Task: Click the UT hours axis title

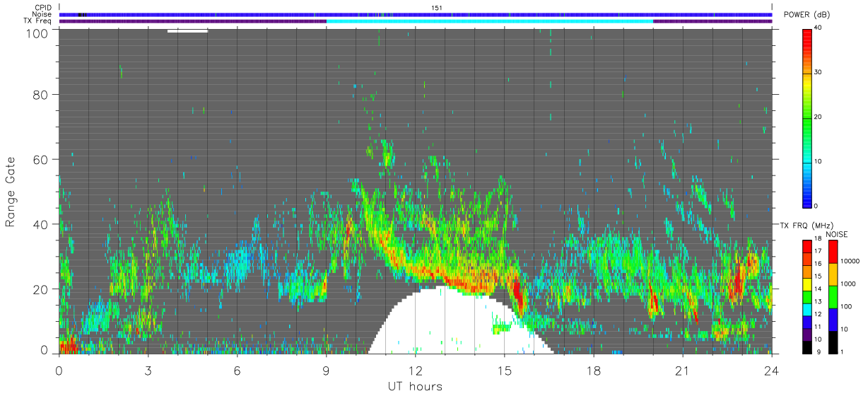Action: (415, 386)
